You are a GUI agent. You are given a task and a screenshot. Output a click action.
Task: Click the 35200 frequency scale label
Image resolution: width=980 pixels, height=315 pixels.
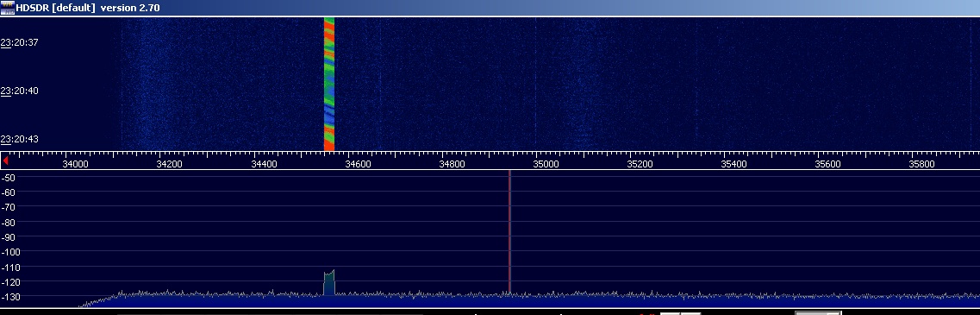[x=640, y=164]
